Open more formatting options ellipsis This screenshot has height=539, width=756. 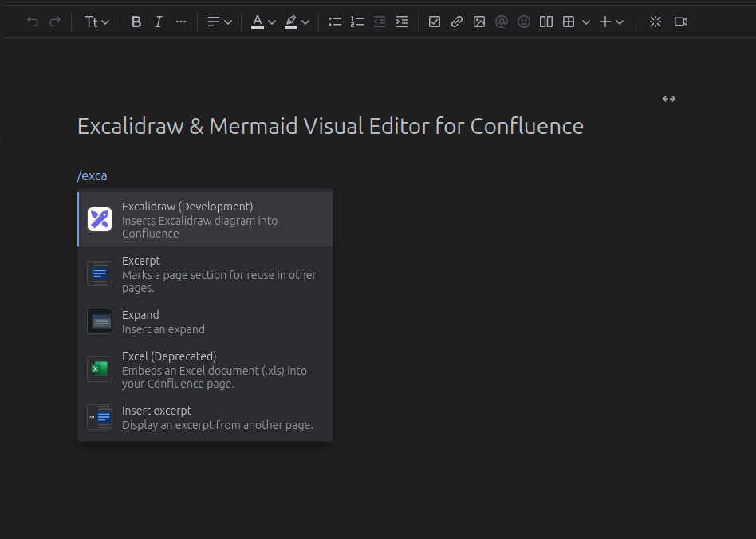tap(181, 22)
